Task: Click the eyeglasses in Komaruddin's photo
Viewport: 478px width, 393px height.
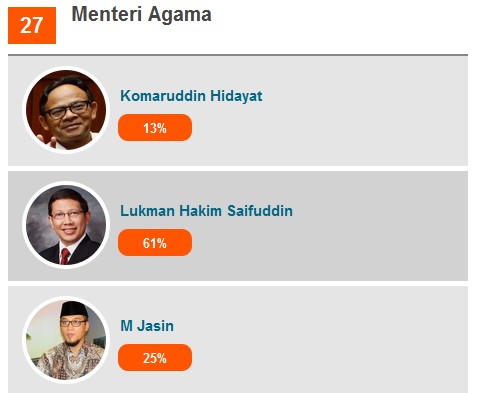Action: (68, 110)
